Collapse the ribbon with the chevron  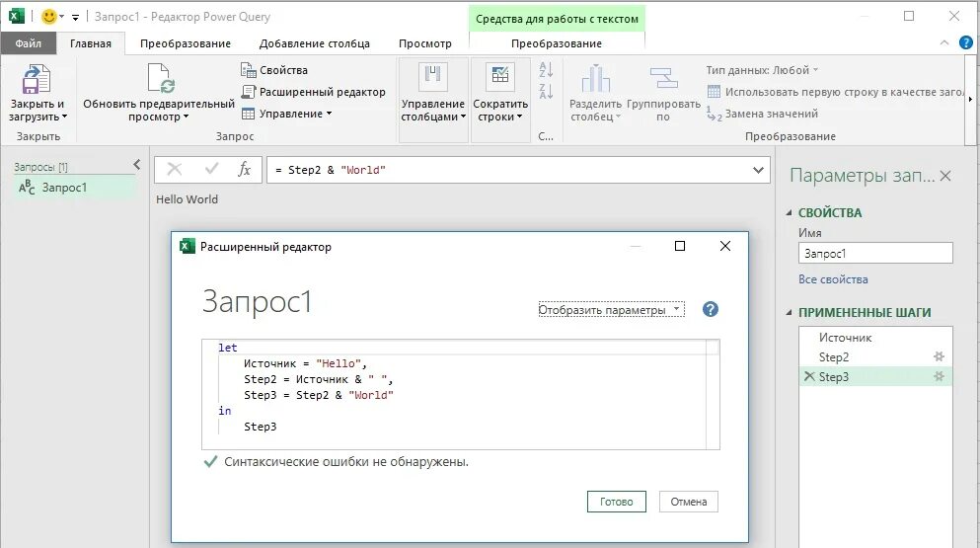coord(943,42)
